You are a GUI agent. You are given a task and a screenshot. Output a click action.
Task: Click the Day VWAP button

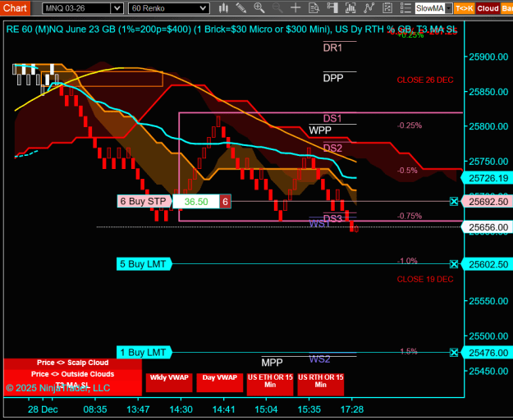coord(219,382)
